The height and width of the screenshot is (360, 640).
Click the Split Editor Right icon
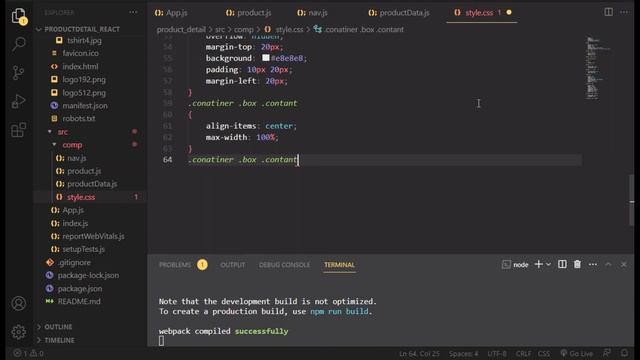pyautogui.click(x=608, y=12)
